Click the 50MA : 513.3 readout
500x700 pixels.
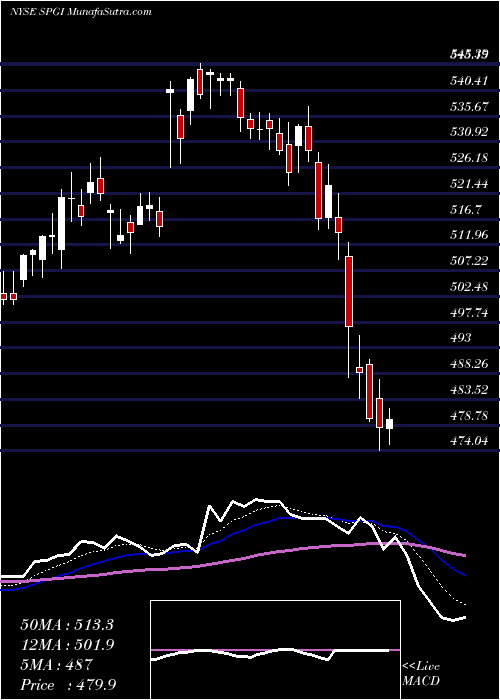point(67,625)
